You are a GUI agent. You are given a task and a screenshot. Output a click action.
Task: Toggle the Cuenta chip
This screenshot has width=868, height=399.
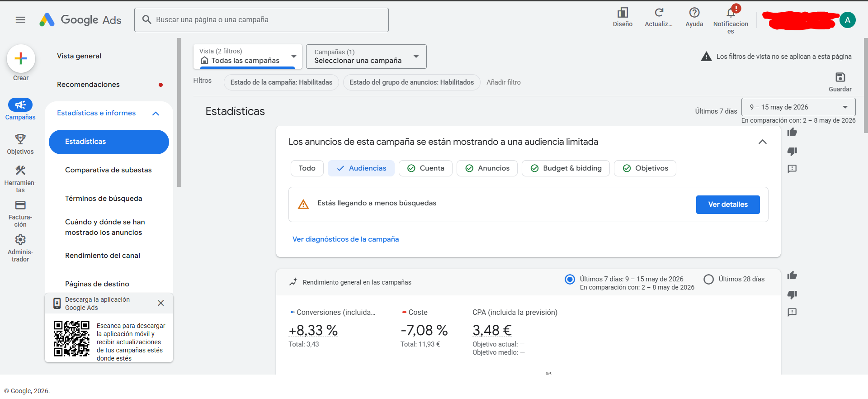click(x=425, y=168)
